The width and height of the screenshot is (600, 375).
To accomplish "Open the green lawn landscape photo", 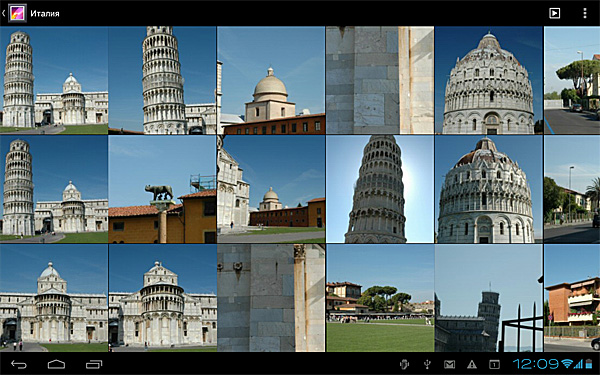I will 380,298.
